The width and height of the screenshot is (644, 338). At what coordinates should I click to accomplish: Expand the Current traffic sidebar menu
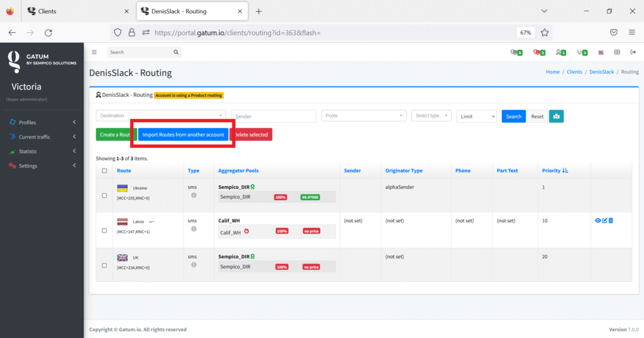[42, 137]
